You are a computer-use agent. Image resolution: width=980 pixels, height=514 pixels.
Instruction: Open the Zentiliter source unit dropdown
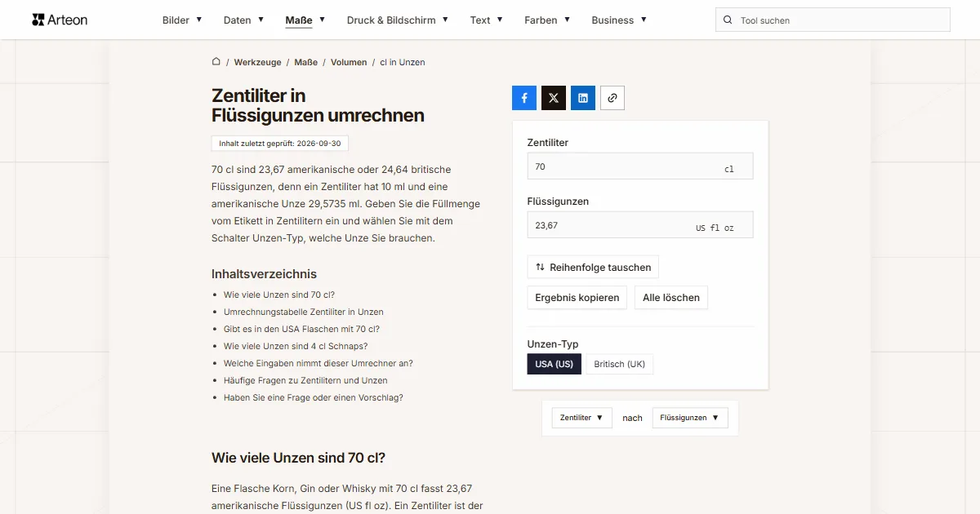point(582,418)
